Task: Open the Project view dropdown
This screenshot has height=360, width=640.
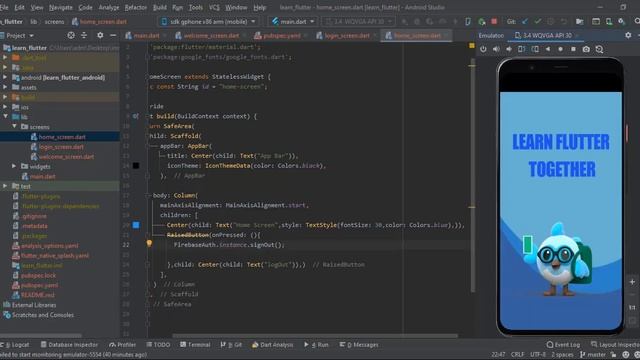Action: pyautogui.click(x=18, y=36)
